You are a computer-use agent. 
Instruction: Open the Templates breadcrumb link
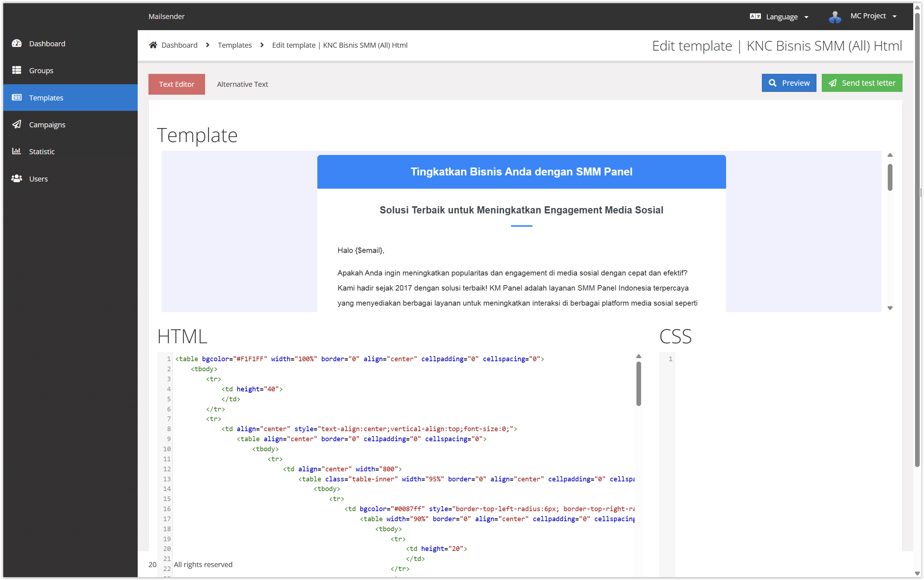tap(234, 45)
